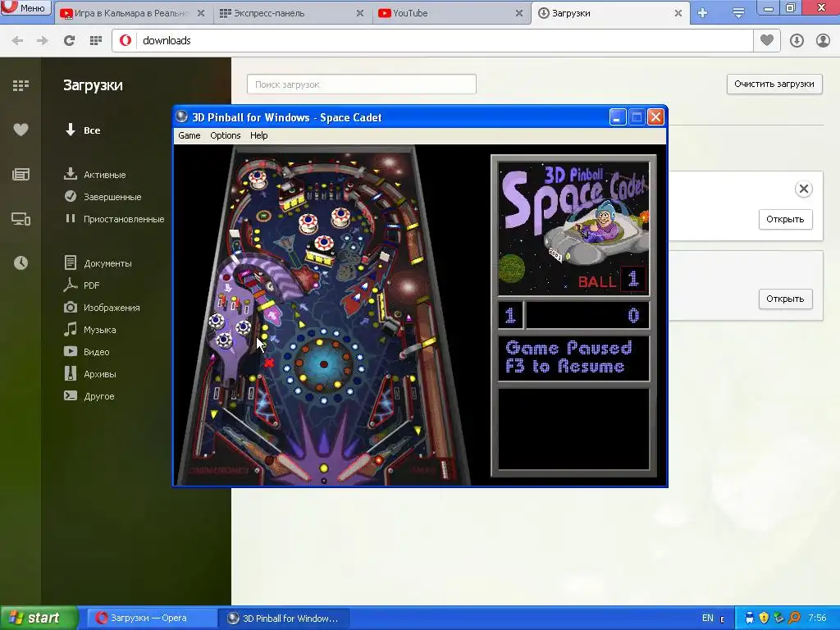Filter downloads by Изображения
840x630 pixels.
point(102,308)
